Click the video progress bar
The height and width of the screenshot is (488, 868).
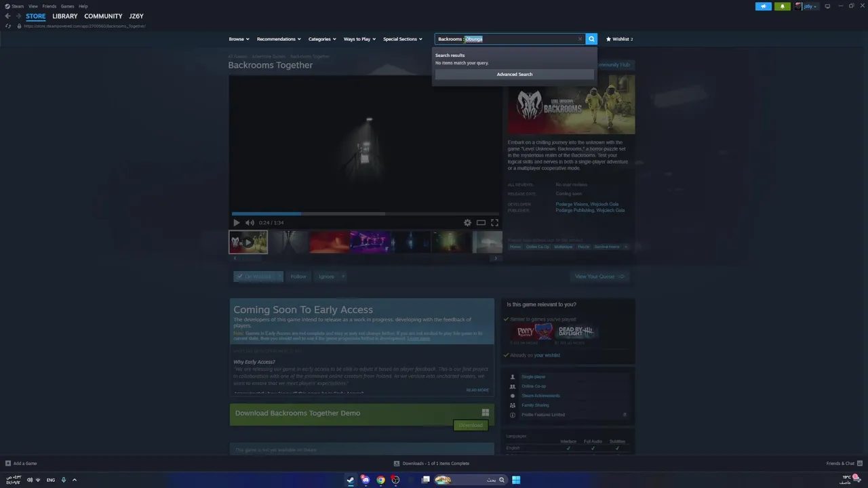point(366,213)
